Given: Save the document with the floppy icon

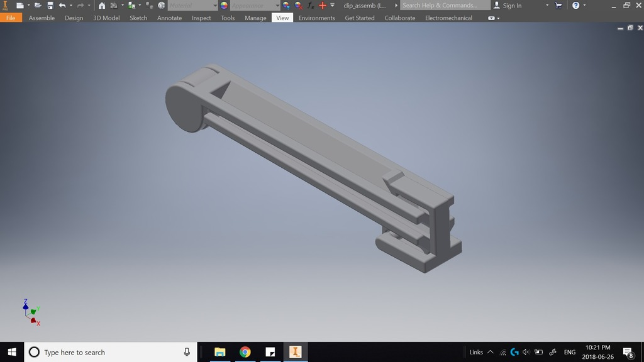Looking at the screenshot, I should tap(50, 5).
